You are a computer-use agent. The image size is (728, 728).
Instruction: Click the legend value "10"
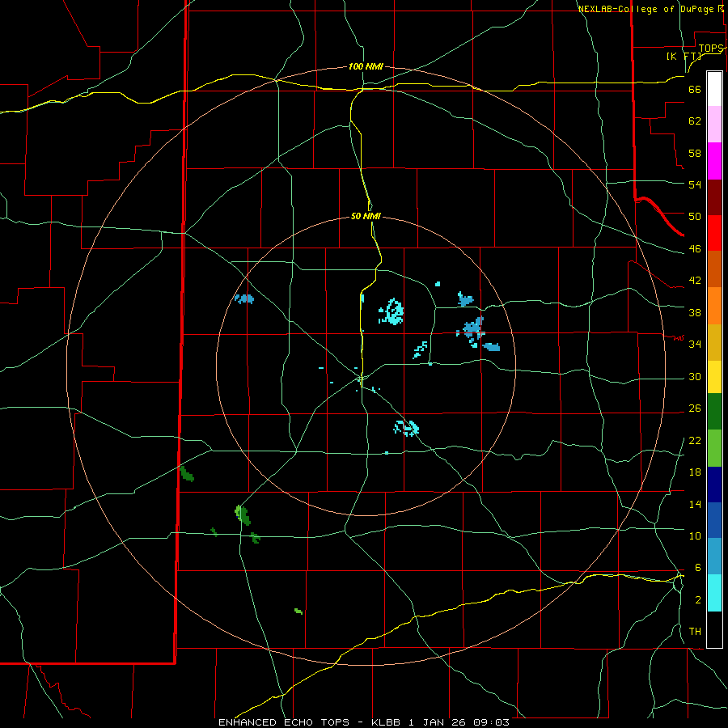(x=695, y=535)
